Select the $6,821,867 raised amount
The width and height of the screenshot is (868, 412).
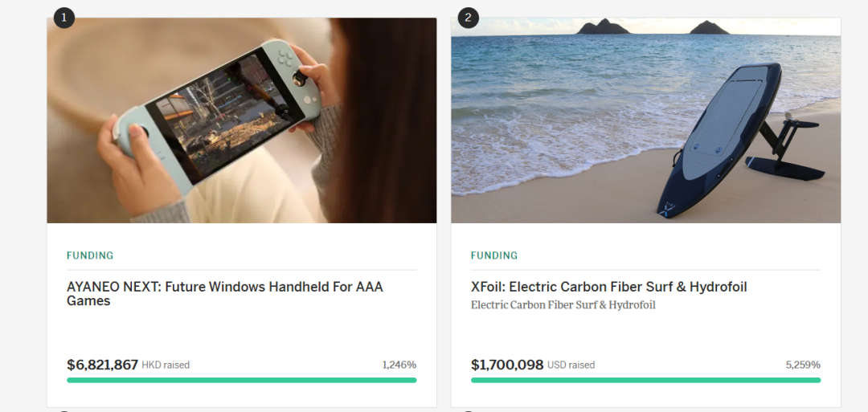102,365
